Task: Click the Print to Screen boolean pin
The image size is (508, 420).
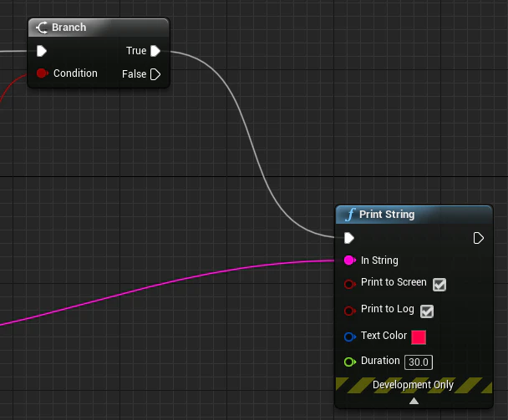Action: click(x=350, y=284)
